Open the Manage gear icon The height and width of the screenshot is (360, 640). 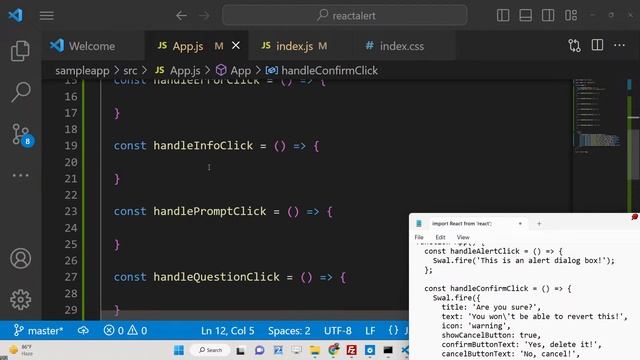(20, 300)
